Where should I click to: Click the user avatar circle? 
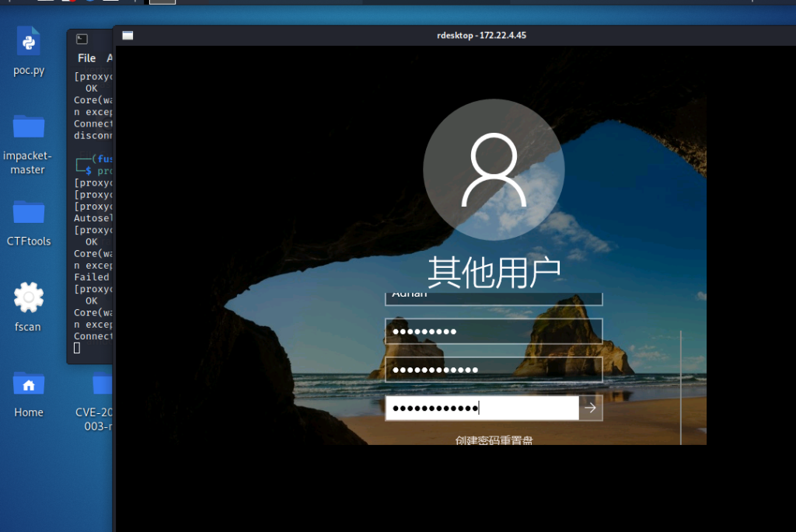494,169
